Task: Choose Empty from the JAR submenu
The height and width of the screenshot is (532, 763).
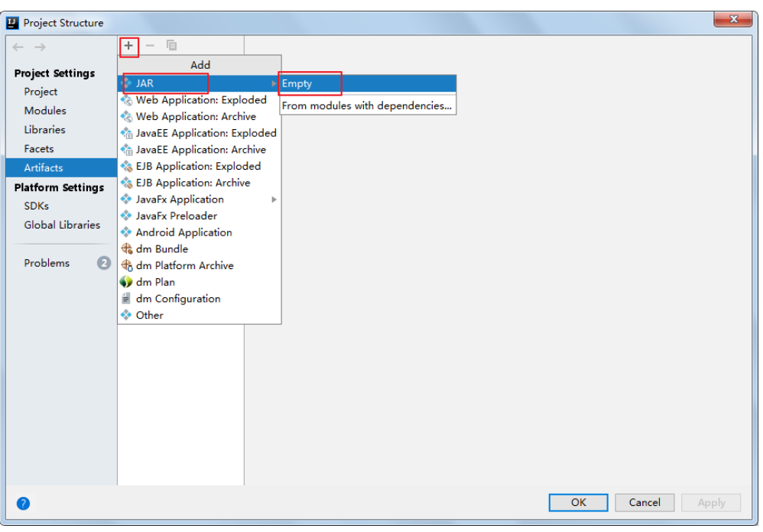Action: [368, 83]
